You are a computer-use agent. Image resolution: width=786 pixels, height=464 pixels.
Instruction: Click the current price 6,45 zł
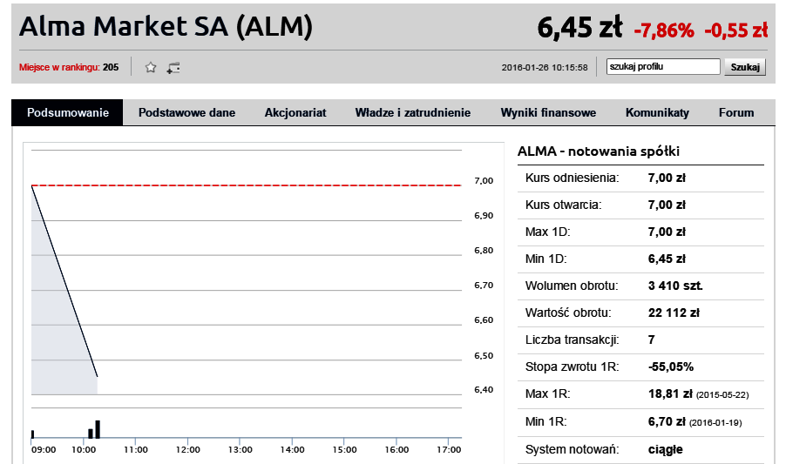(x=579, y=27)
